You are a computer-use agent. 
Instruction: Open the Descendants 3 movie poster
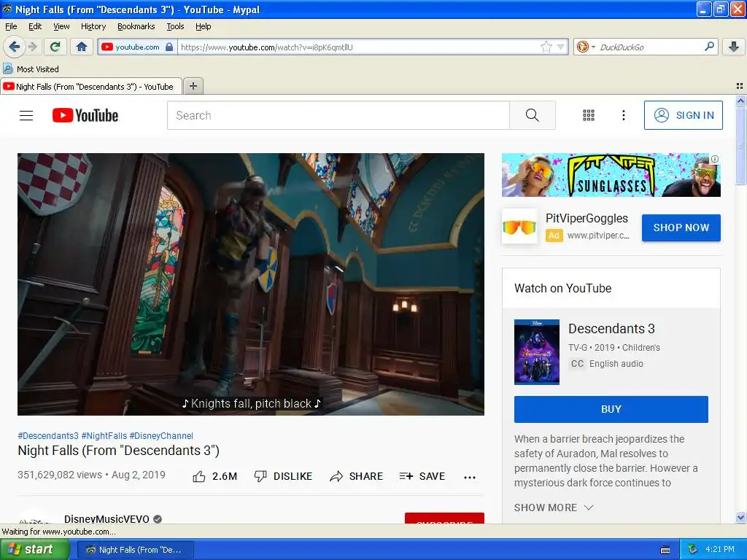536,352
